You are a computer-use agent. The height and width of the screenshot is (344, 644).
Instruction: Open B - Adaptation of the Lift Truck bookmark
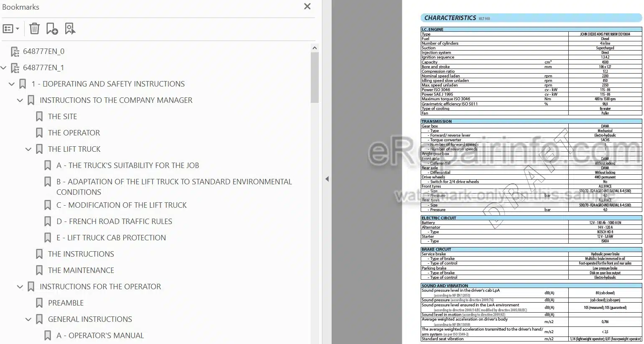click(x=174, y=187)
